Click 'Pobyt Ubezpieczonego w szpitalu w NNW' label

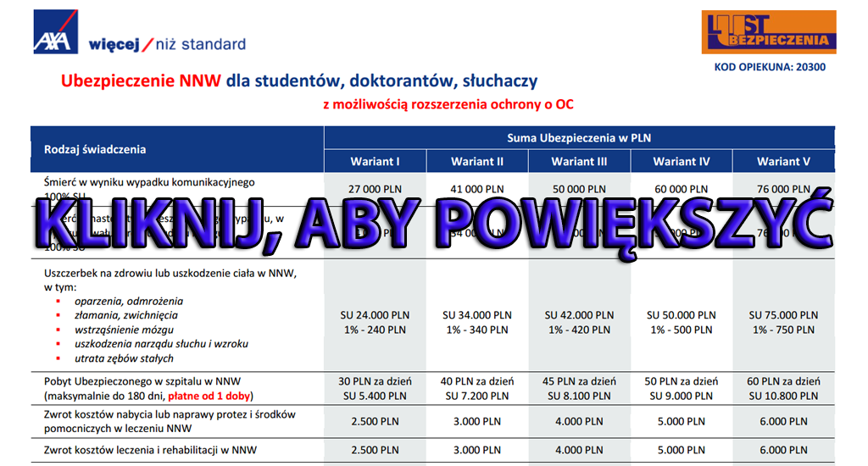(142, 381)
